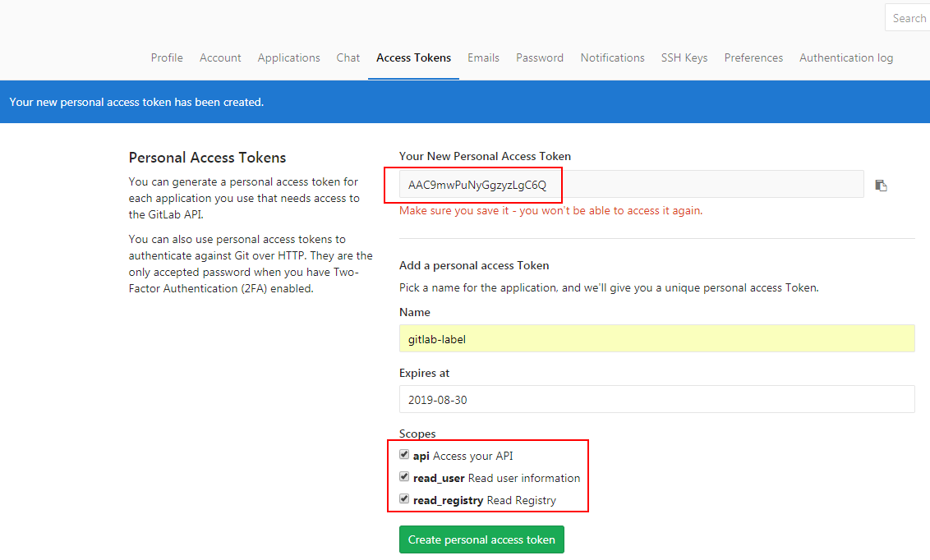Toggle the read_registry scope checkbox
Viewport: 930px width, 560px height.
[404, 499]
